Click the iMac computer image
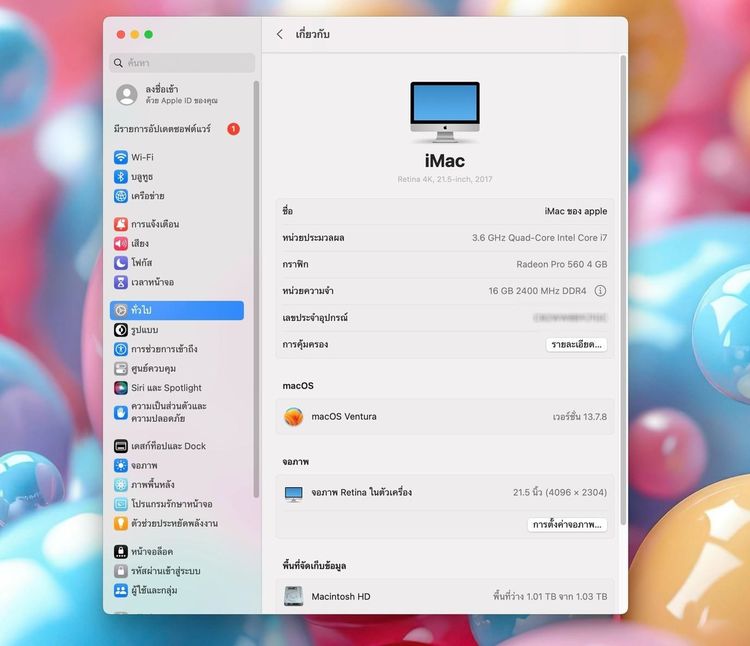The height and width of the screenshot is (646, 750). [445, 112]
